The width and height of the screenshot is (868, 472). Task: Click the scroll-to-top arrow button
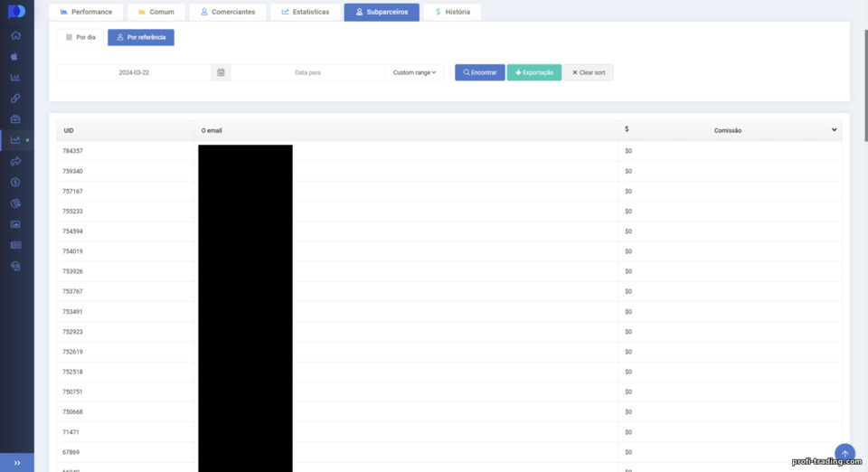844,454
